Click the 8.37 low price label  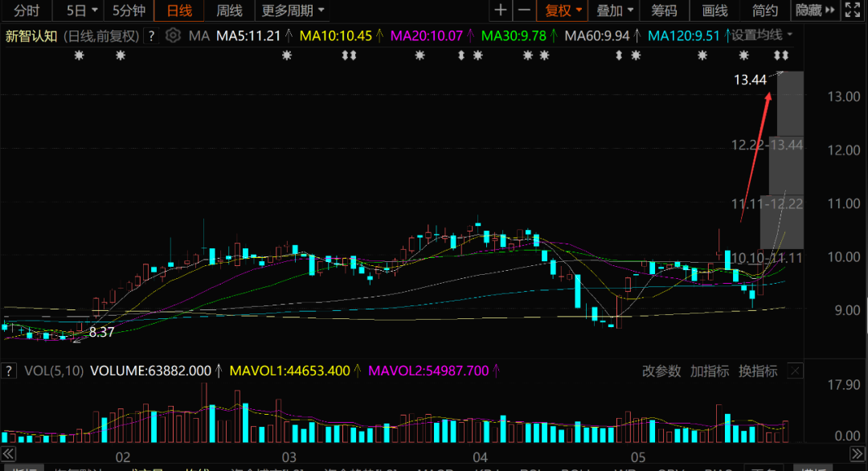tap(101, 332)
